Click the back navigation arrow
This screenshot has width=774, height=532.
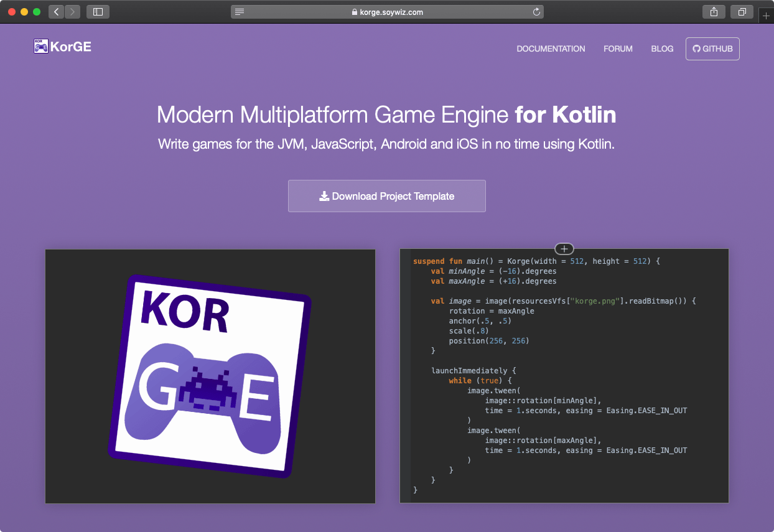55,11
